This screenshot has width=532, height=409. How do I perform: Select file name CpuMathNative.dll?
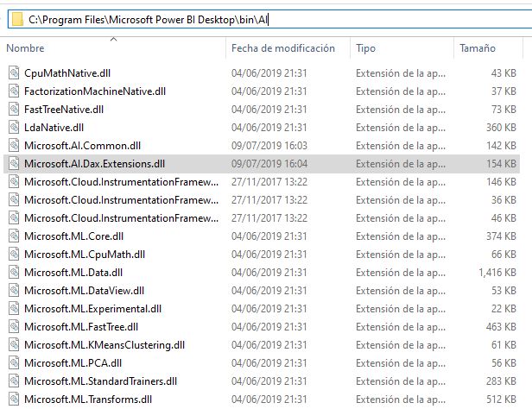67,73
